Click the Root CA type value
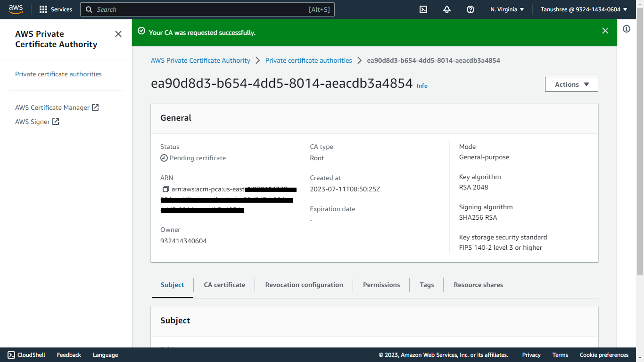The height and width of the screenshot is (362, 644). (317, 158)
